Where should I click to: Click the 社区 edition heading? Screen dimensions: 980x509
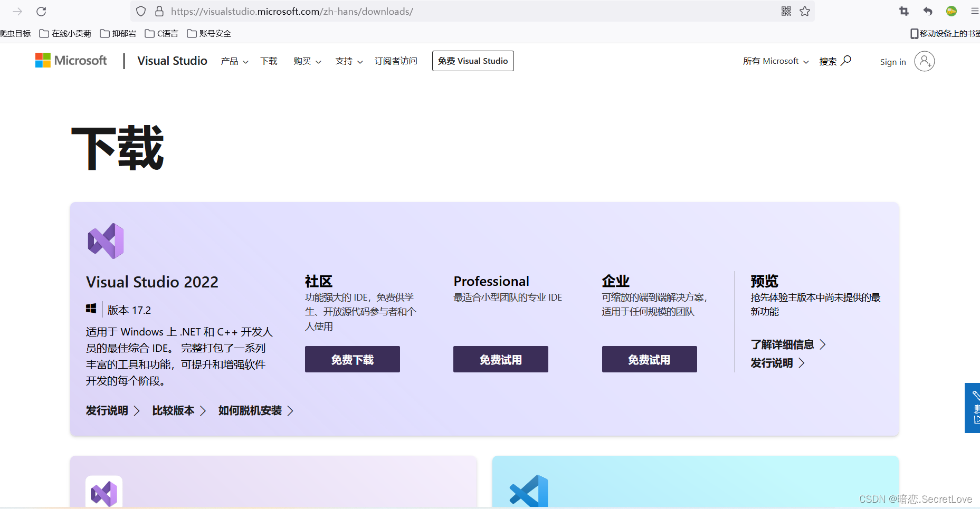coord(319,281)
